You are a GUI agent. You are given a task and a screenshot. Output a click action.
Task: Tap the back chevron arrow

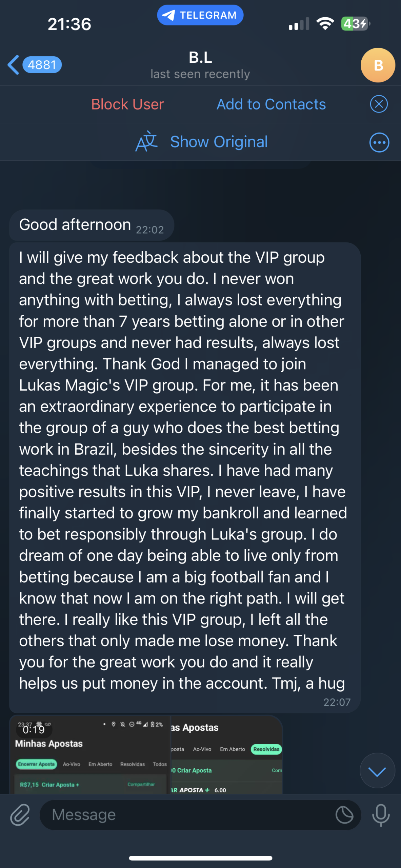tap(14, 65)
